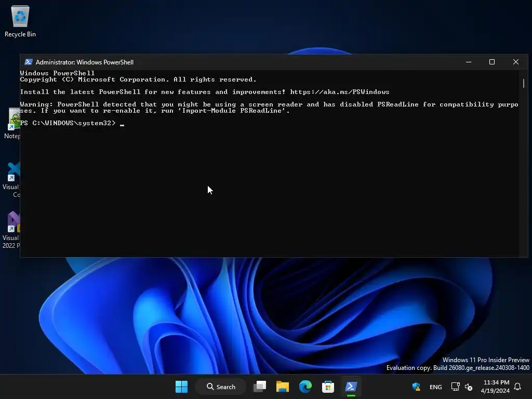
Task: Click the muted volume tray icon
Action: point(469,387)
